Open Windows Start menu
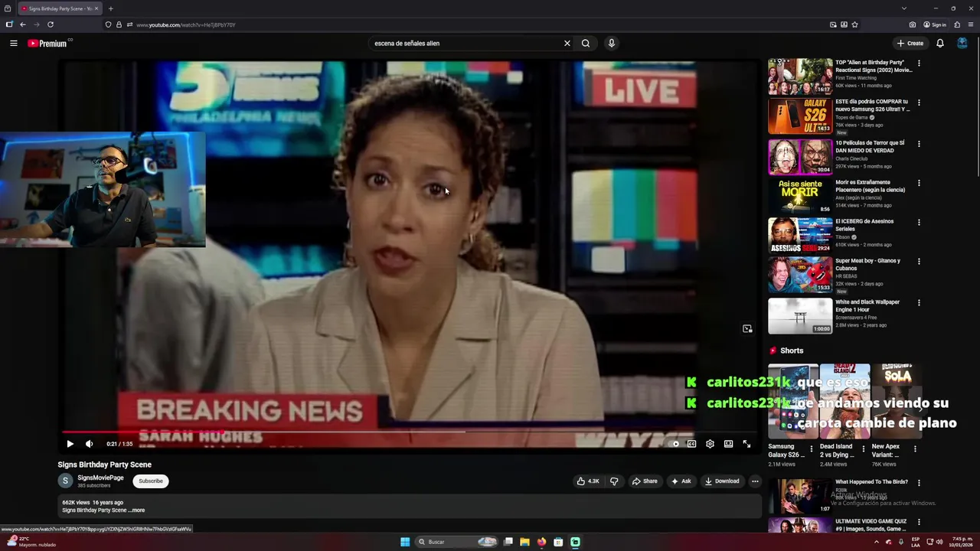980x551 pixels. pos(405,542)
